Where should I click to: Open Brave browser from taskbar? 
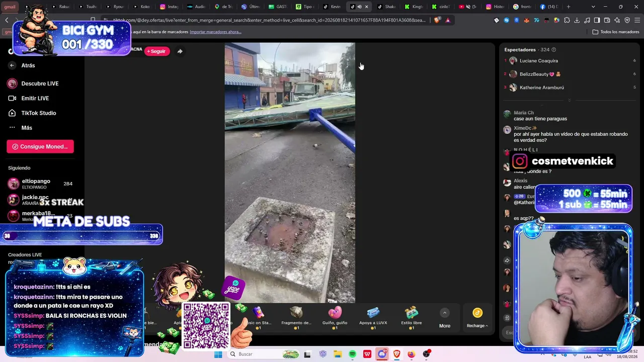pyautogui.click(x=396, y=354)
